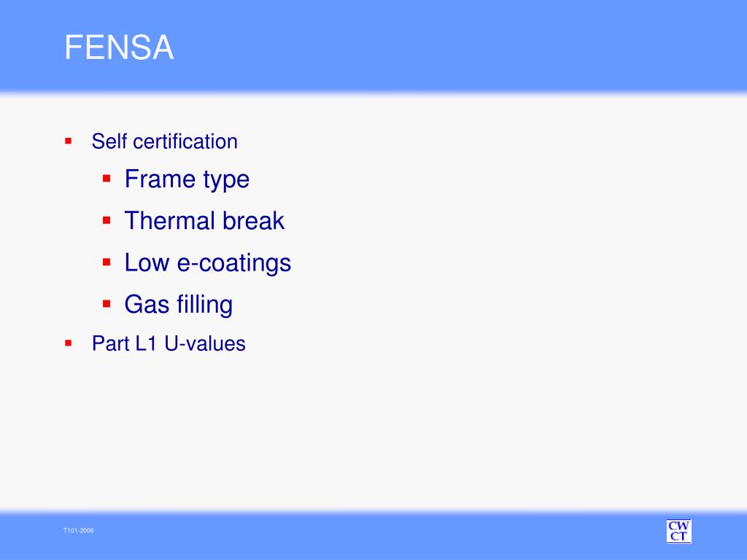This screenshot has width=747, height=560.
Task: Select the Self certification bullet text
Action: pos(164,141)
